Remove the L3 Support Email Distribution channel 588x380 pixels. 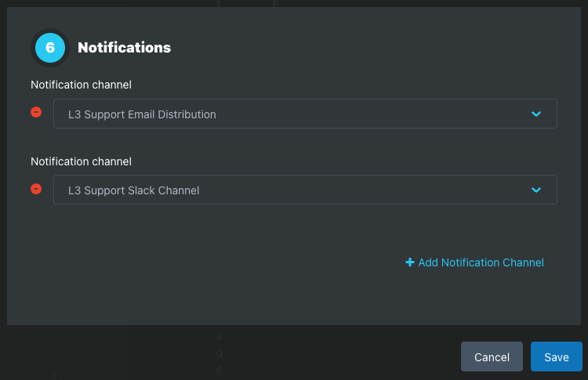coord(36,113)
